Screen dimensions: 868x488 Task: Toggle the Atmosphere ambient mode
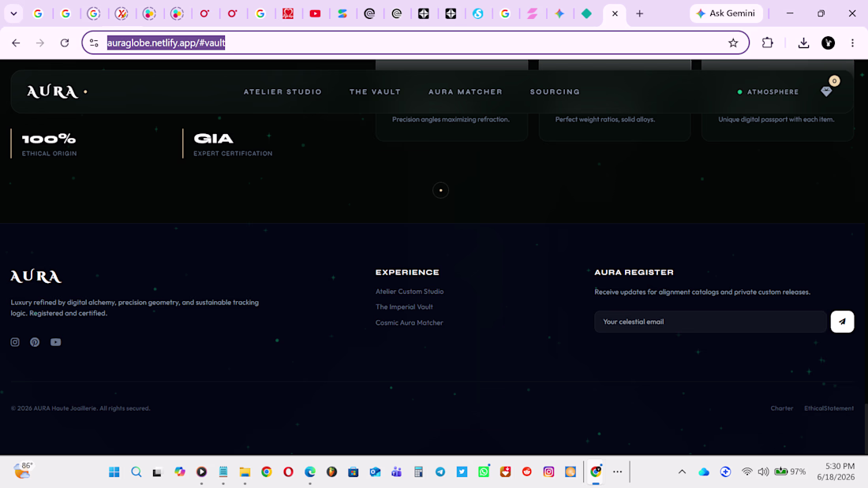click(768, 92)
